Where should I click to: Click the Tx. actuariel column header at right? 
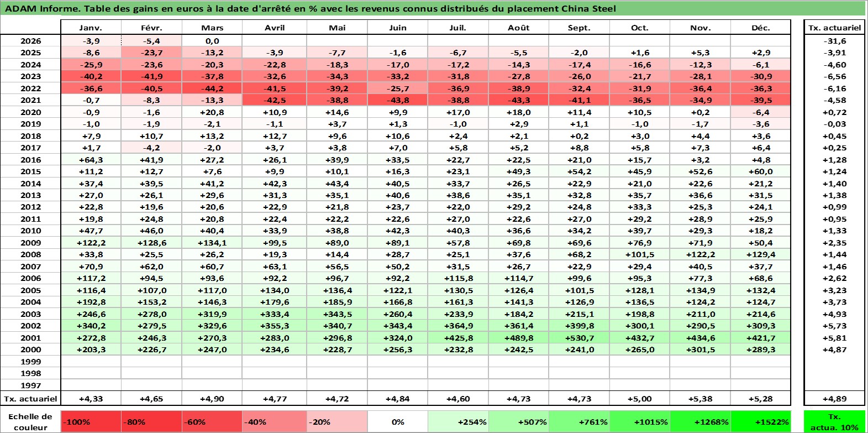834,28
